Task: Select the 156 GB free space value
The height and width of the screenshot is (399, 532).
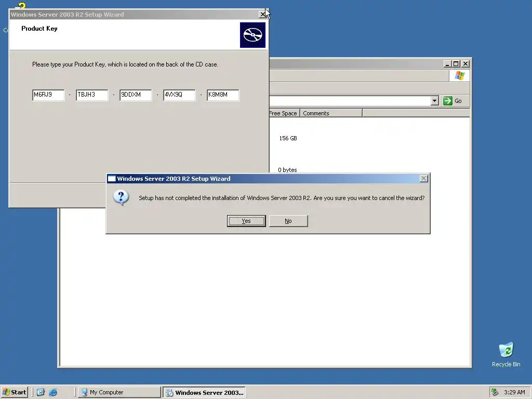Action: [x=288, y=138]
